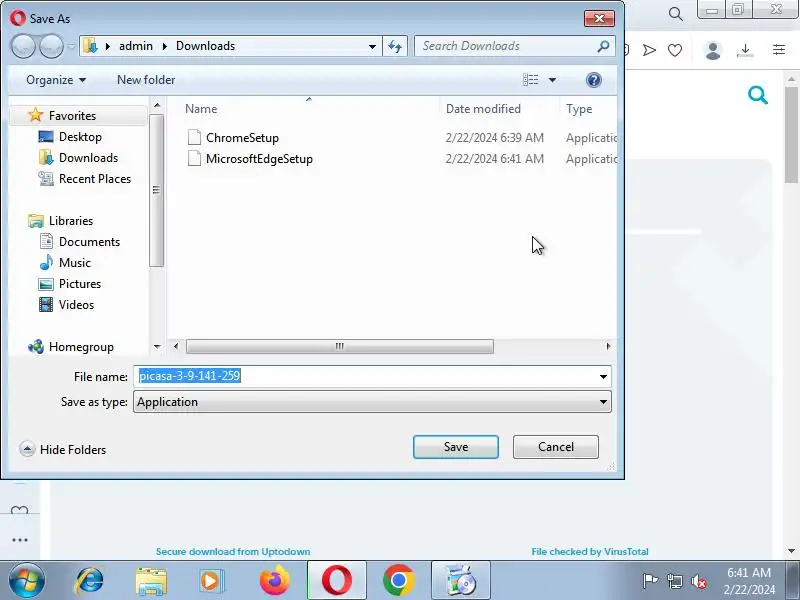800x600 pixels.
Task: Open Recent Places in Favorites
Action: (x=95, y=179)
